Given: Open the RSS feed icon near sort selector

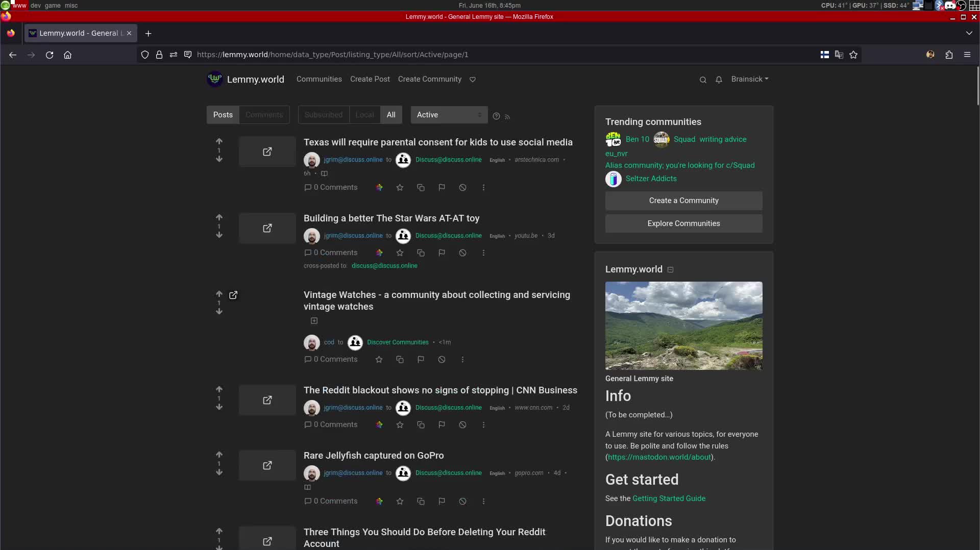Looking at the screenshot, I should [x=507, y=117].
